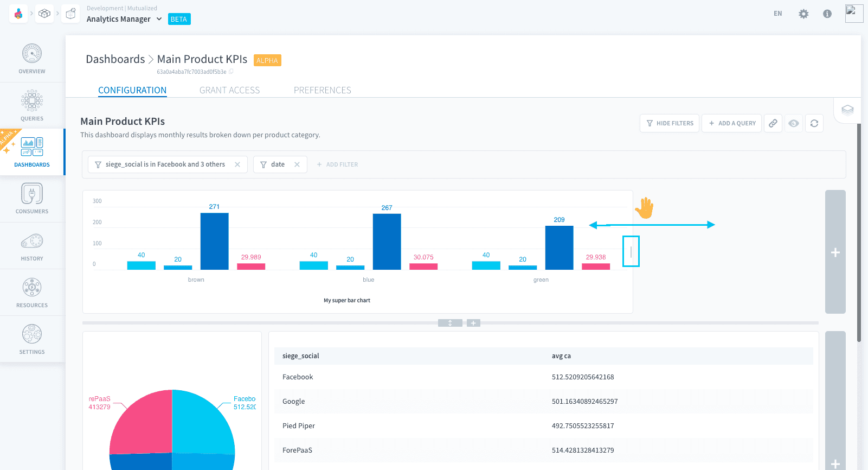Click the Main Product KPIs dashboard heading
This screenshot has width=868, height=470.
pyautogui.click(x=123, y=122)
